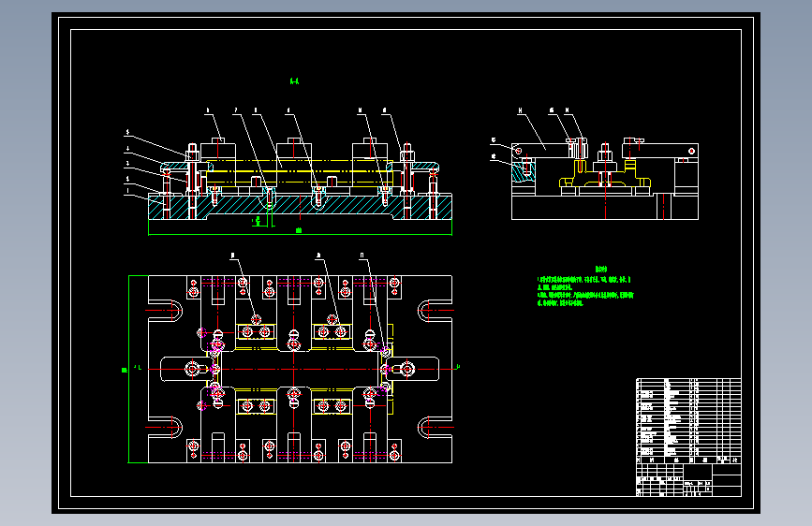Click the title block under the parts list
Image resolution: width=812 pixels, height=526 pixels.
pyautogui.click(x=688, y=480)
